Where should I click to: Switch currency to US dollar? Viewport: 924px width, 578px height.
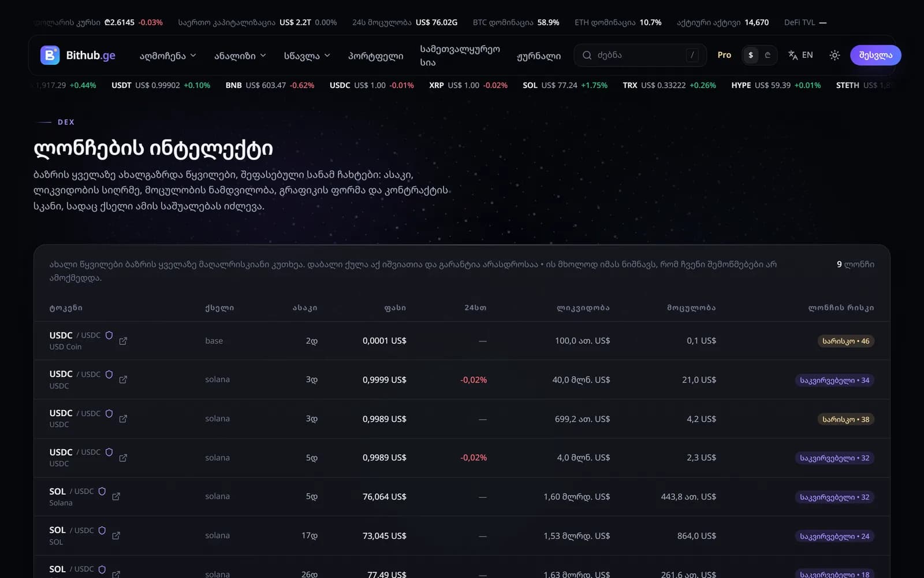pyautogui.click(x=751, y=55)
